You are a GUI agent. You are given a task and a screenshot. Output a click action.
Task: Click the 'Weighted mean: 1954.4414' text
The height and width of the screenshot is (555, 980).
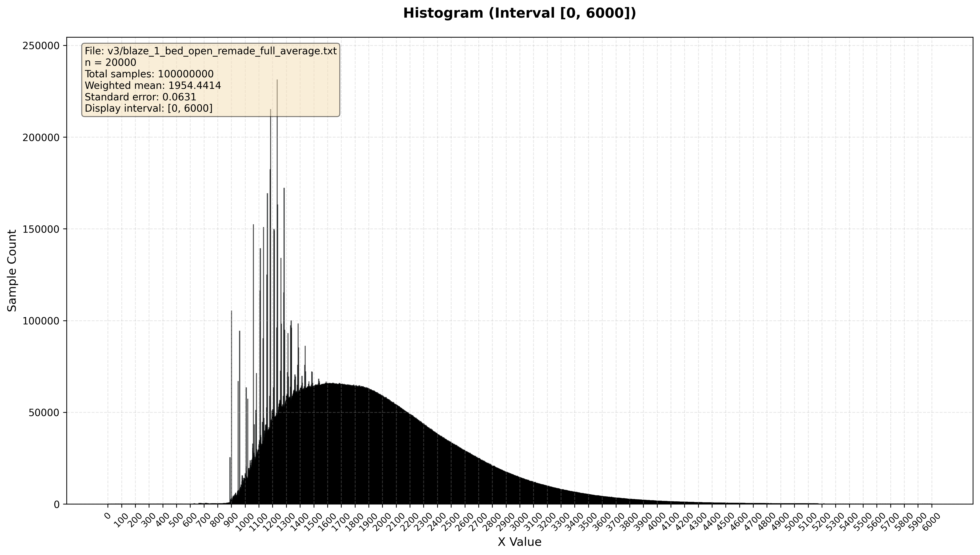153,85
